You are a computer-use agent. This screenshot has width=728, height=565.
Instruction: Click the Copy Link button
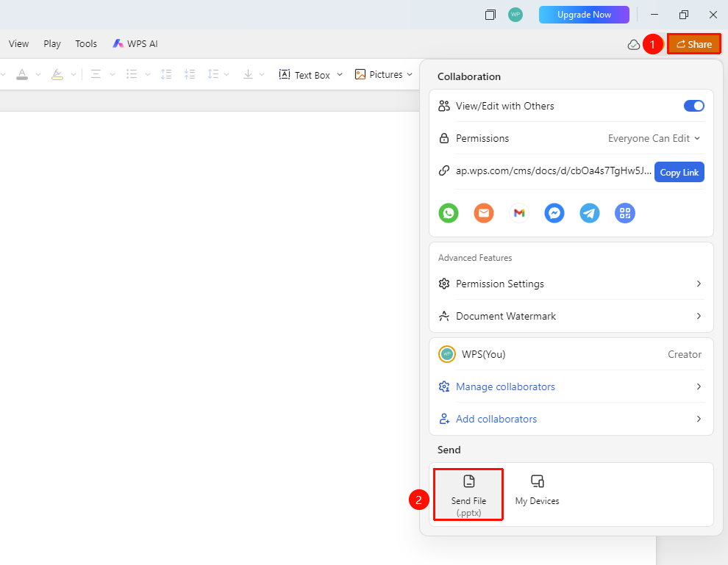pyautogui.click(x=679, y=172)
